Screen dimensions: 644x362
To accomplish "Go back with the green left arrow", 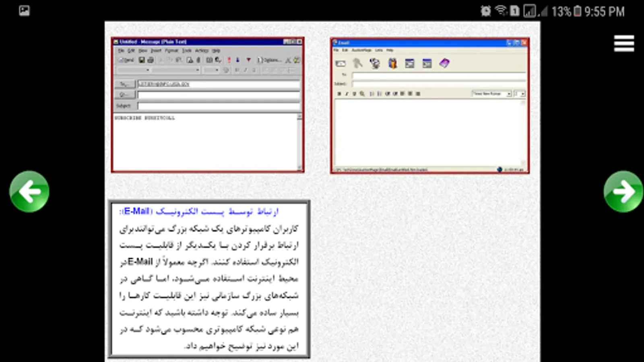I will click(x=29, y=191).
